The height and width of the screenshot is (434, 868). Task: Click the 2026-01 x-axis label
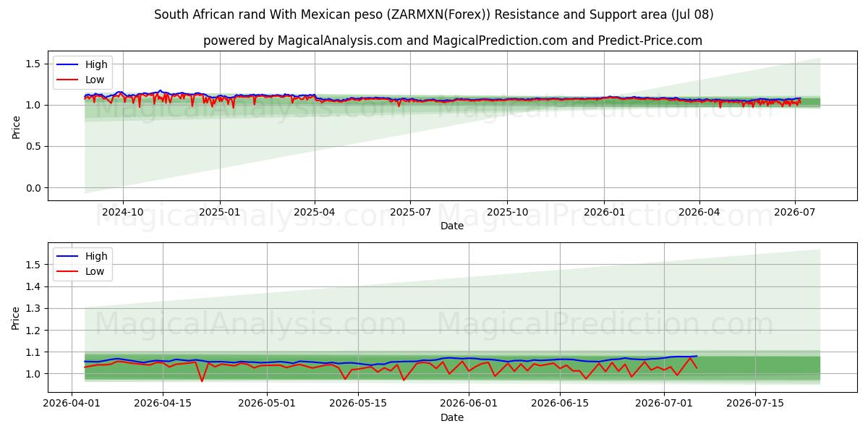(603, 212)
